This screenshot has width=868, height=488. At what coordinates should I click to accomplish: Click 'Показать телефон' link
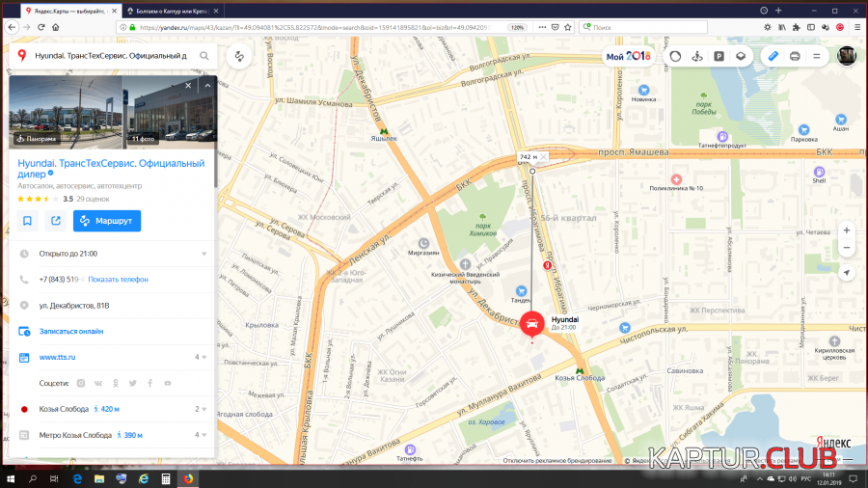click(x=118, y=280)
